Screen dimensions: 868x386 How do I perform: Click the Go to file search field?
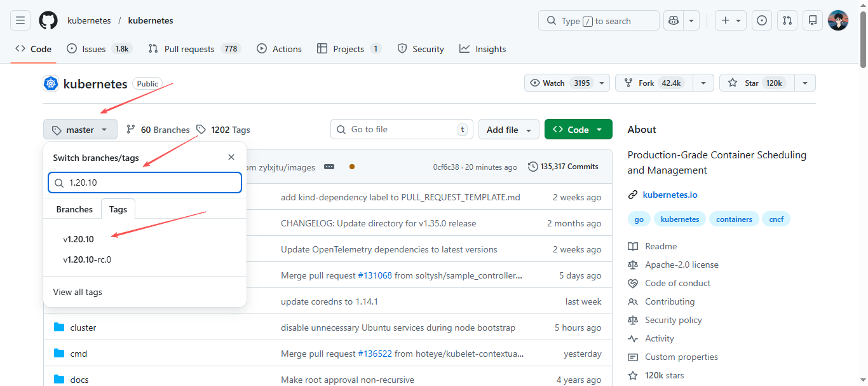(x=402, y=129)
